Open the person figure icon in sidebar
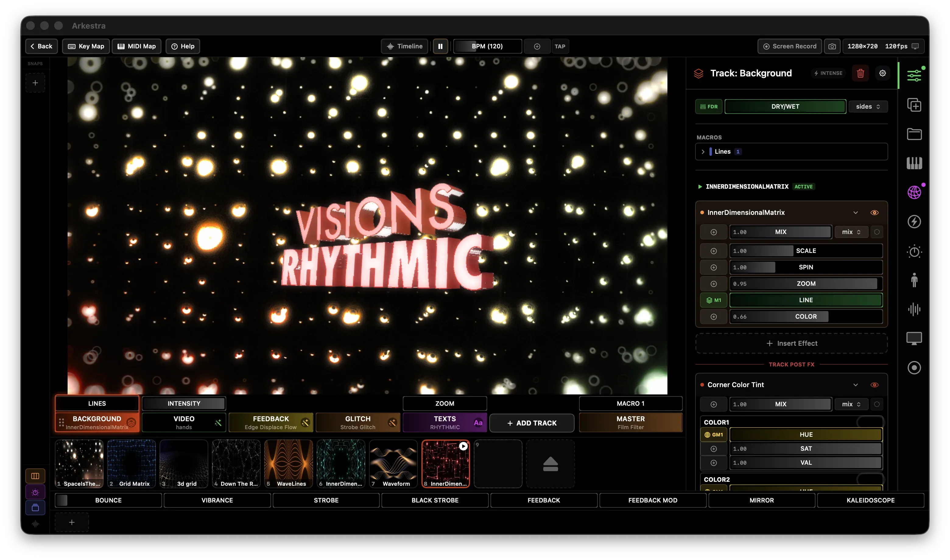Viewport: 950px width, 560px height. click(914, 280)
